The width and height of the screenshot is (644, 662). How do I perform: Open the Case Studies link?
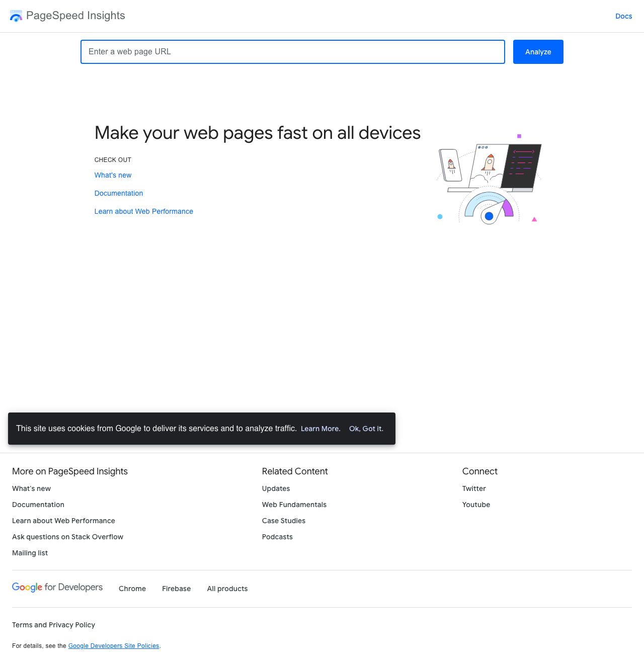coord(284,521)
